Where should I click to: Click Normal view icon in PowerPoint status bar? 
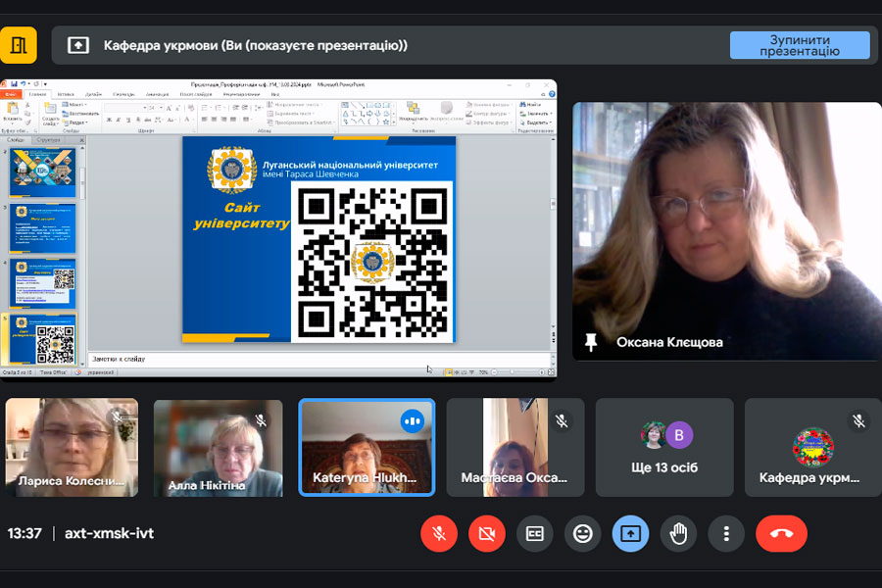[449, 372]
